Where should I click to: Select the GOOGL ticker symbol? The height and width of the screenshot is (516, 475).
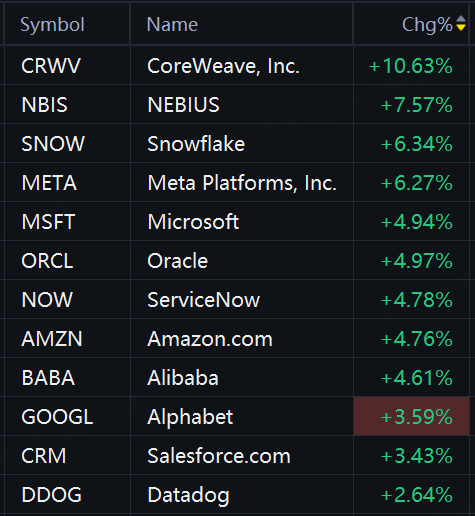57,417
